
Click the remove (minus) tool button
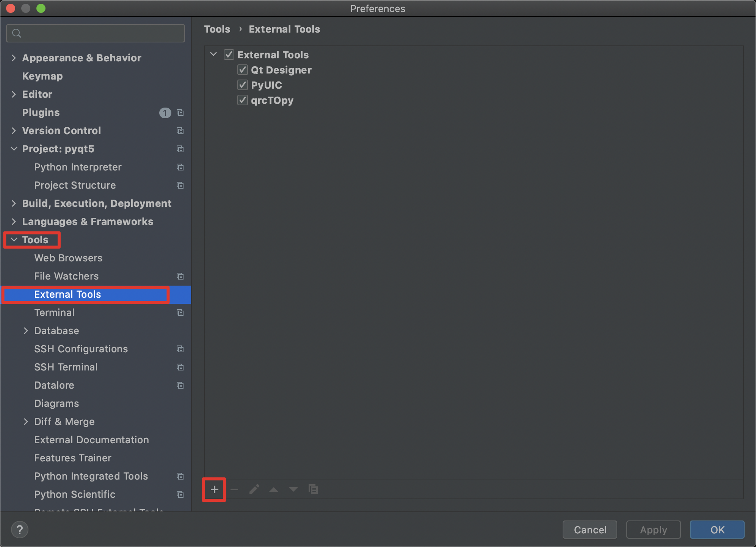point(234,489)
